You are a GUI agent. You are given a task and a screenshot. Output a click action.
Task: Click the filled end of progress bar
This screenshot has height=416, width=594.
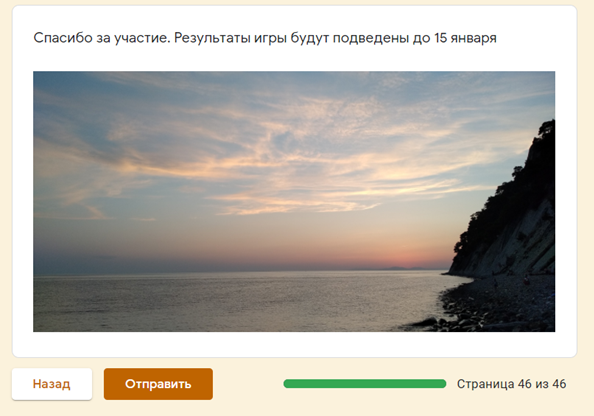click(x=441, y=384)
